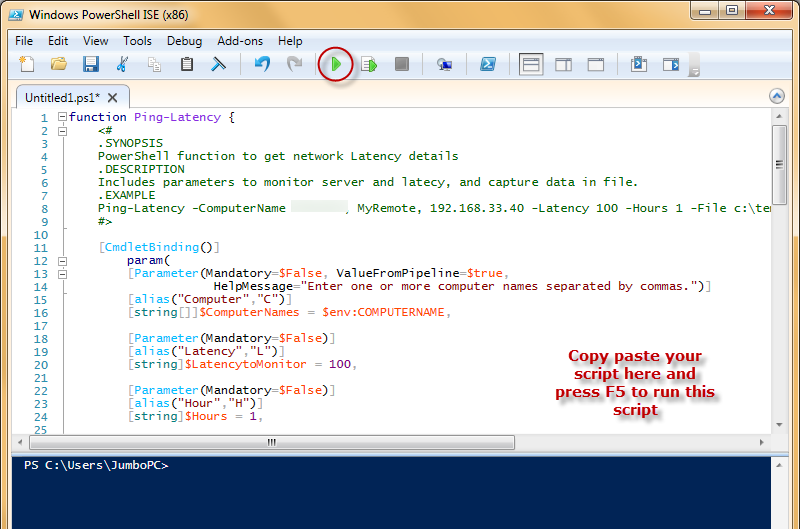Click horizontal scrollbar right arrow
Screen dimensions: 800x529
point(761,442)
